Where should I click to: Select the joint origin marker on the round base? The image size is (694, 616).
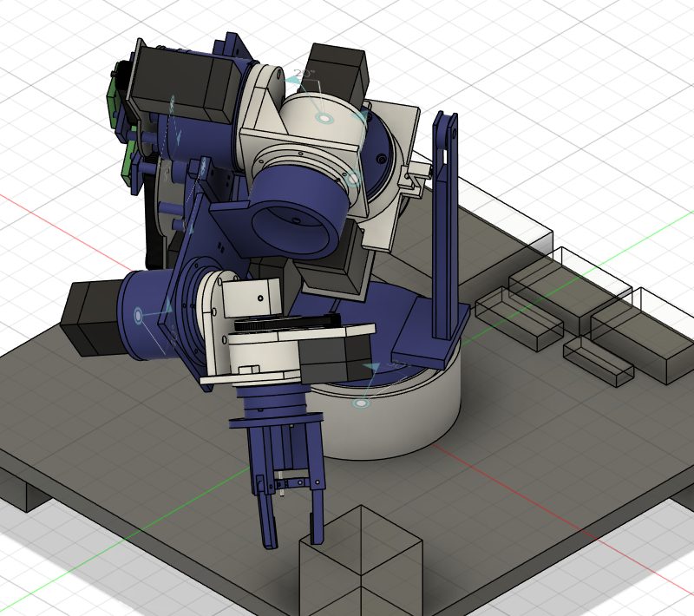361,403
